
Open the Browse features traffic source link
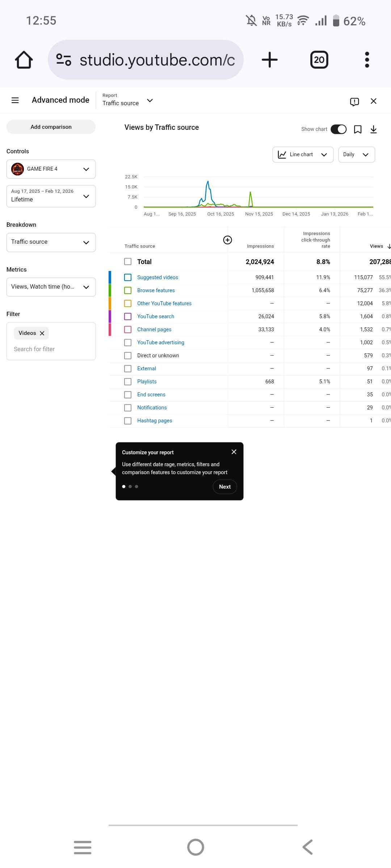pos(156,290)
